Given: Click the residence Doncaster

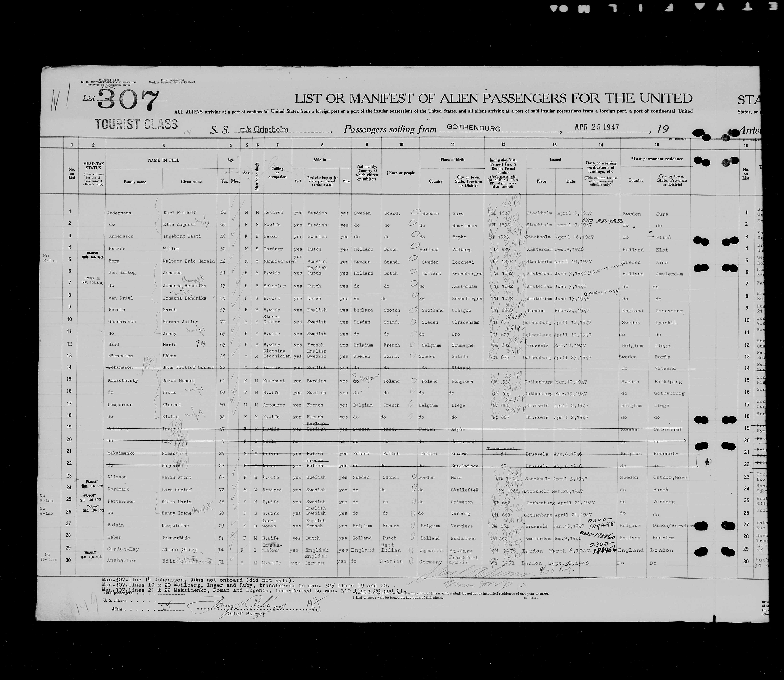Looking at the screenshot, I should coord(669,311).
